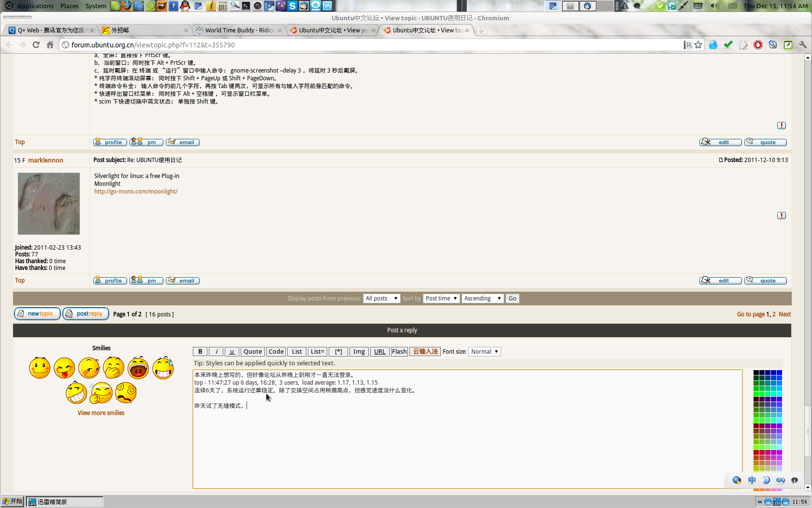Open the Post time sort dropdown
The height and width of the screenshot is (508, 812).
click(x=441, y=298)
